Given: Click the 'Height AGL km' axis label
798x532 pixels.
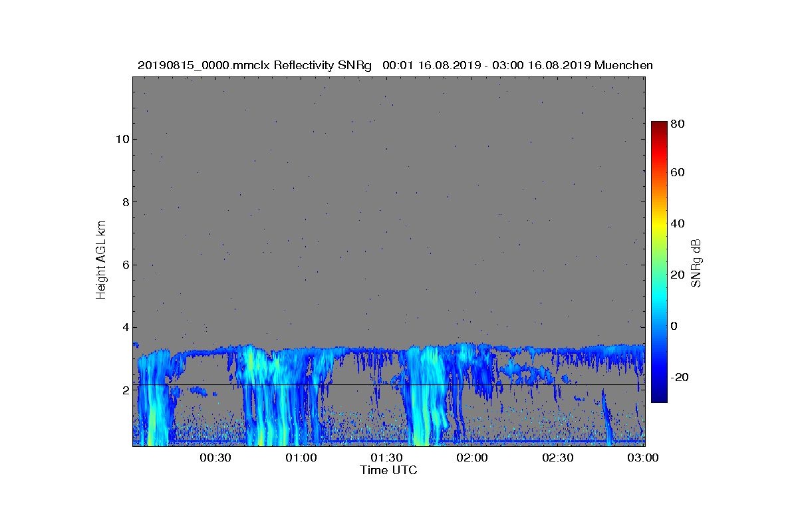Looking at the screenshot, I should tap(101, 261).
